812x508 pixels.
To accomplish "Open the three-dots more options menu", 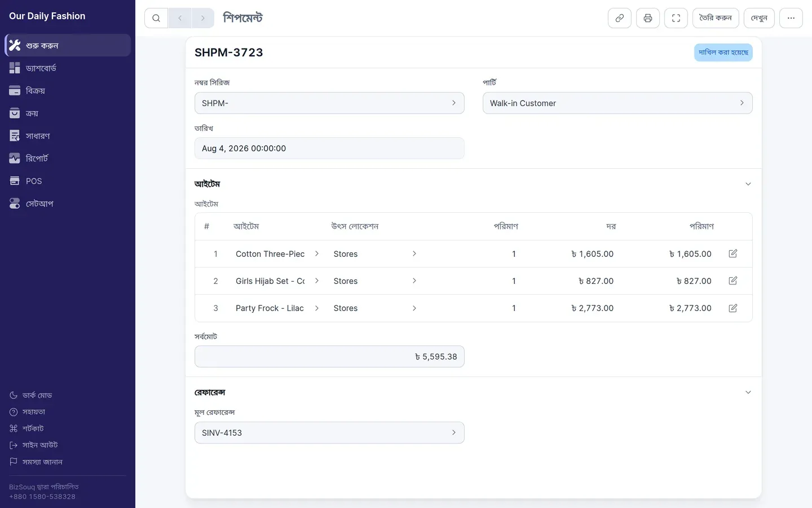I will tap(791, 18).
